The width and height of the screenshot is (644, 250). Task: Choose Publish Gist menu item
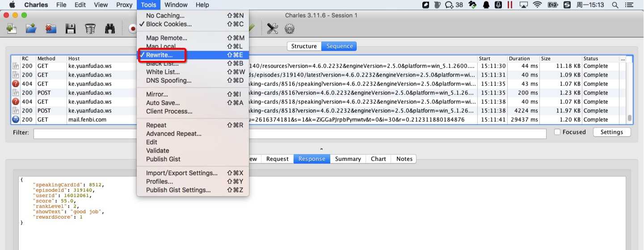[193, 159]
